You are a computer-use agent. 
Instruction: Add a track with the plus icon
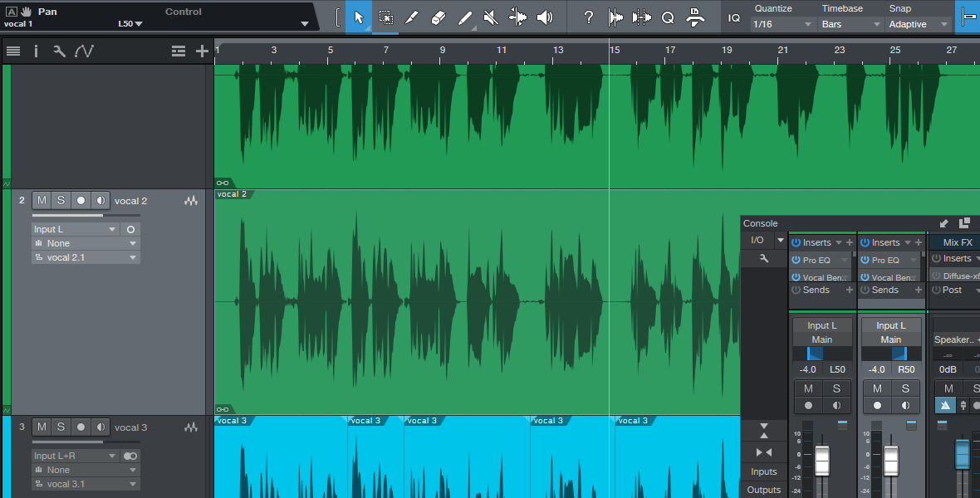click(202, 51)
